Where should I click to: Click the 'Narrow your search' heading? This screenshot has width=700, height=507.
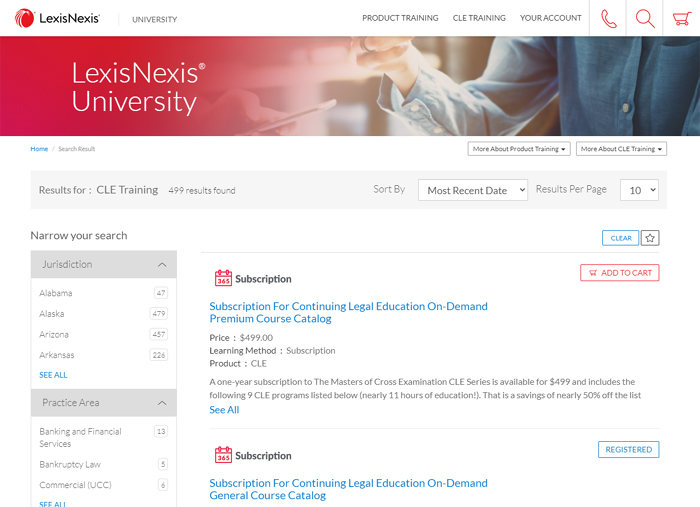pyautogui.click(x=79, y=236)
